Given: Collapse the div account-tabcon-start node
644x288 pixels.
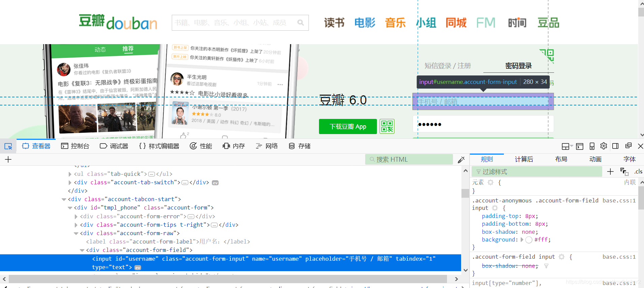Looking at the screenshot, I should (x=64, y=199).
